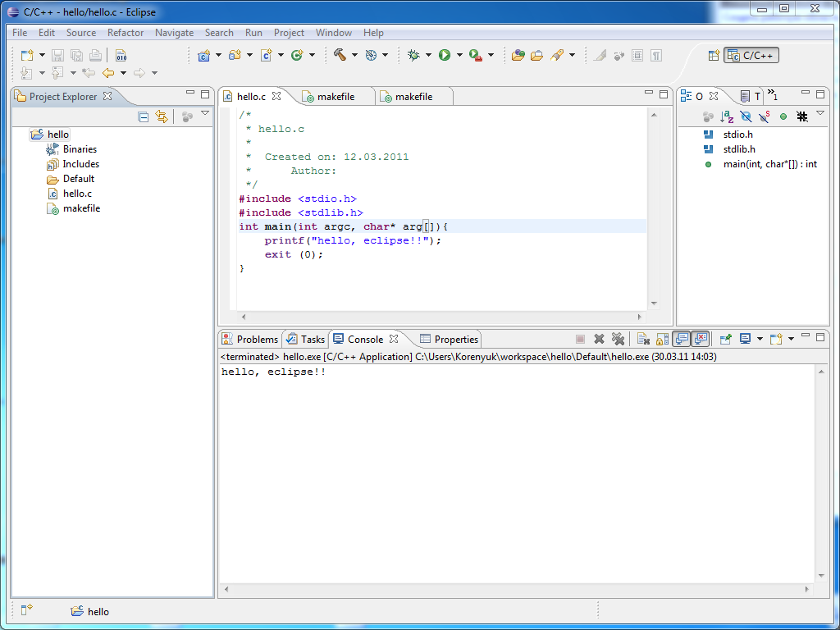
Task: Toggle Show Console on standard output change
Action: pos(682,339)
